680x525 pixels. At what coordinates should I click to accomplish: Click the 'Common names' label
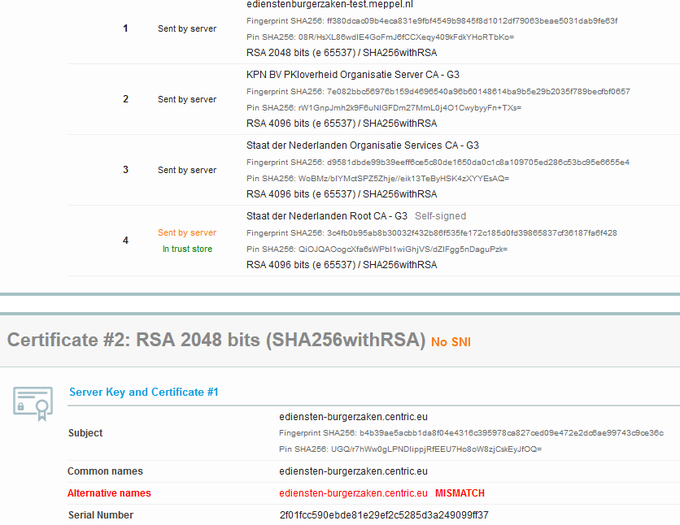105,471
